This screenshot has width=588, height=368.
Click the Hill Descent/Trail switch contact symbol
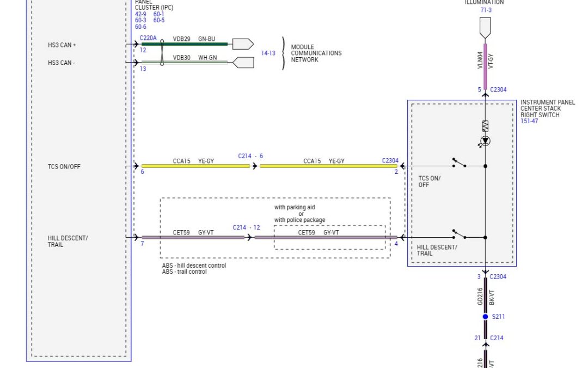click(459, 235)
